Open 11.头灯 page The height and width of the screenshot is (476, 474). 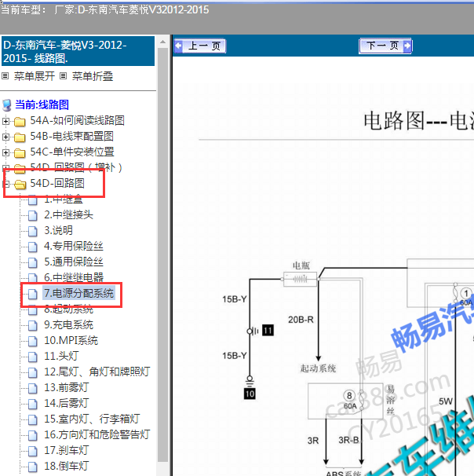(x=61, y=356)
